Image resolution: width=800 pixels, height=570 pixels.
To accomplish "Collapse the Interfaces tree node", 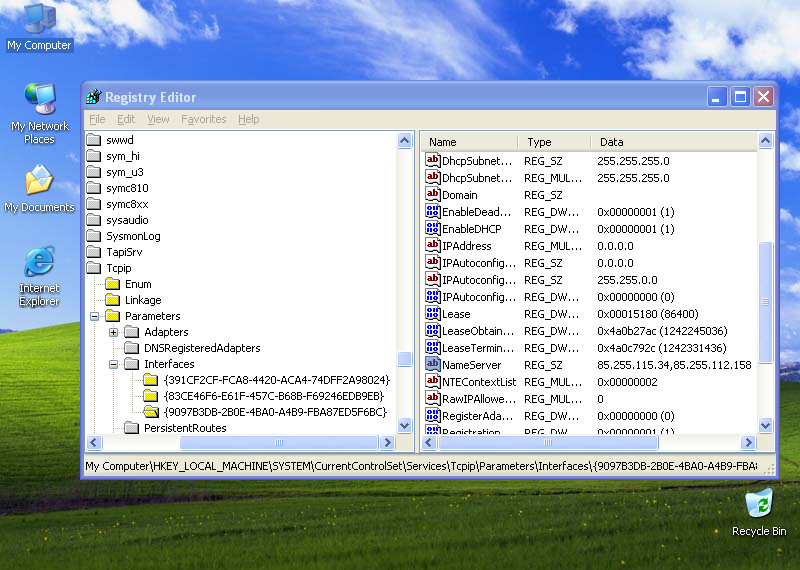I will (x=113, y=364).
